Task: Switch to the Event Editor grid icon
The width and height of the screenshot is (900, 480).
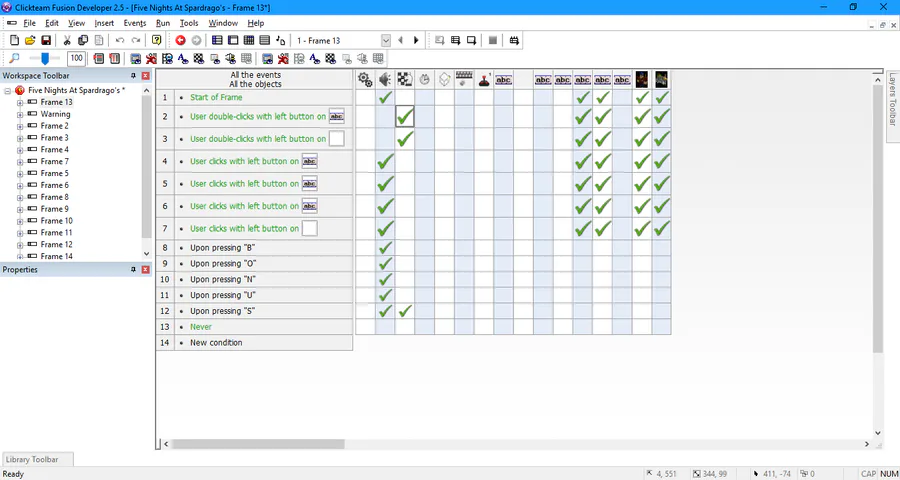Action: pos(249,40)
